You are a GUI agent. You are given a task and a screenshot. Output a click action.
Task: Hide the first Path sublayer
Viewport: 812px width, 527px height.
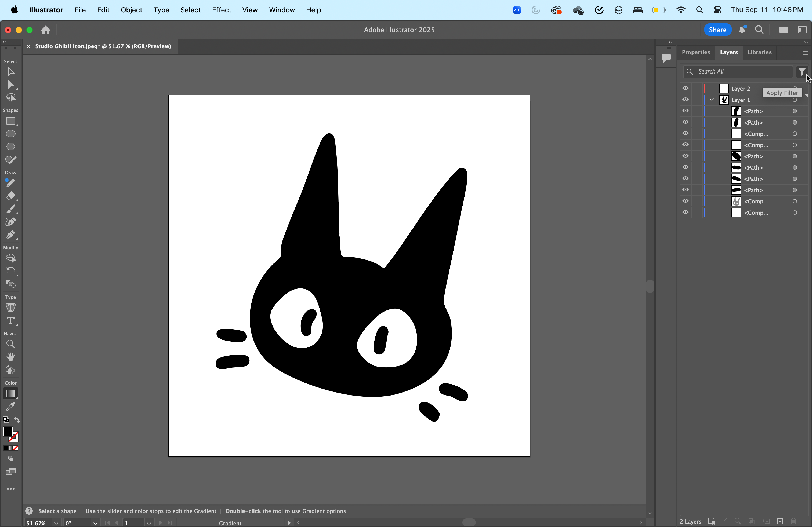tap(686, 111)
